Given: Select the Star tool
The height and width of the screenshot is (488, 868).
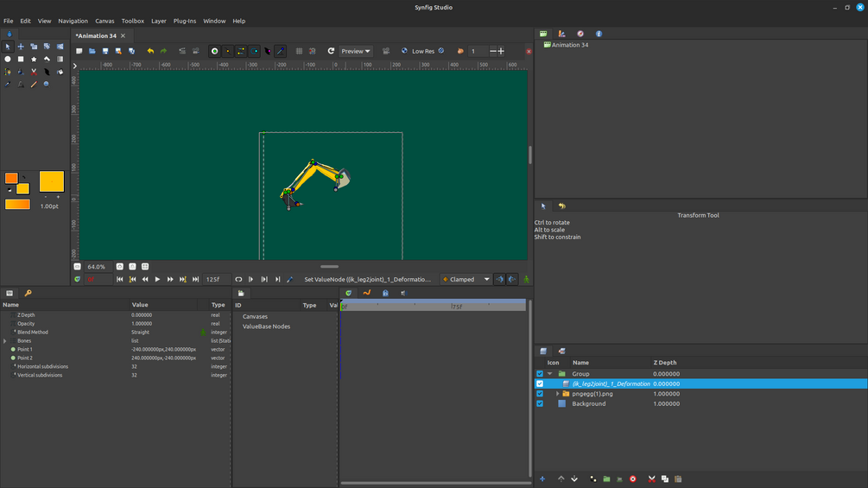Looking at the screenshot, I should 34,60.
